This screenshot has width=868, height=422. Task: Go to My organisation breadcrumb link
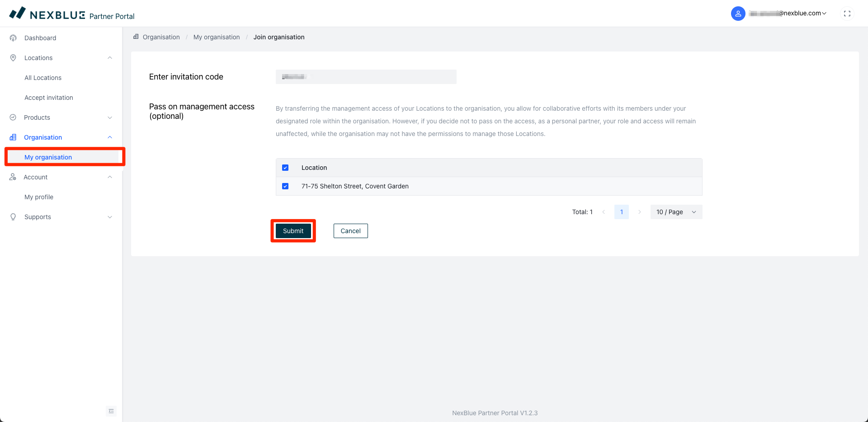coord(217,37)
